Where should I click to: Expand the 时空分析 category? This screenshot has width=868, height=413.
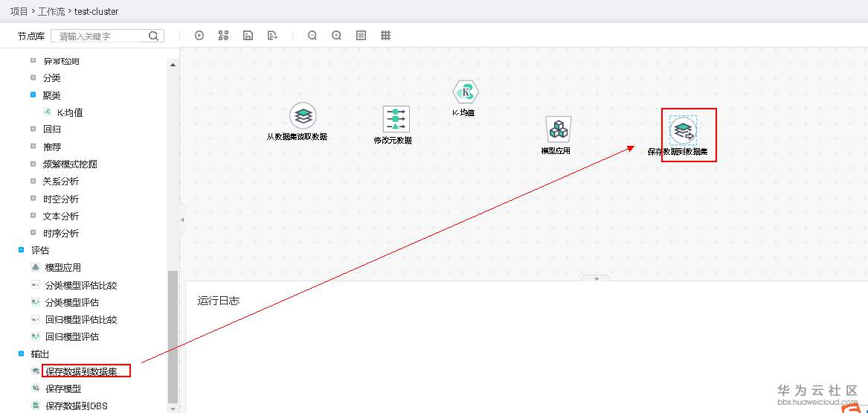coord(33,199)
